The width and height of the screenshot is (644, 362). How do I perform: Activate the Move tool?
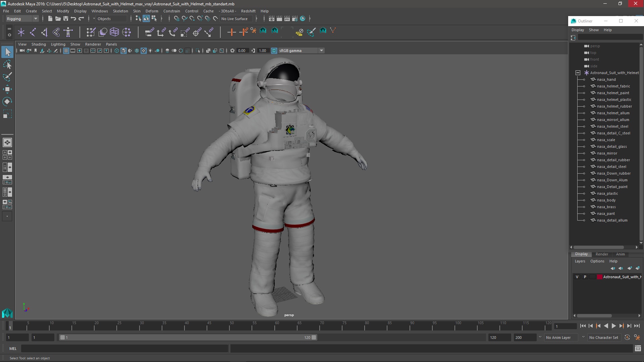(x=7, y=89)
